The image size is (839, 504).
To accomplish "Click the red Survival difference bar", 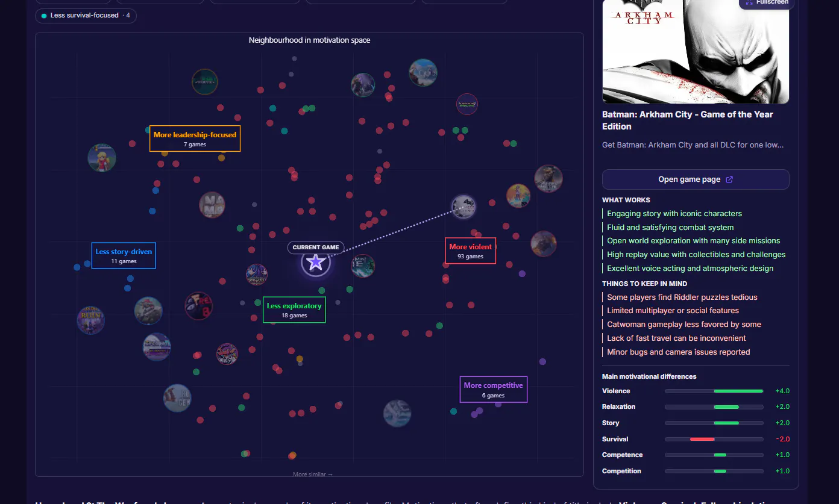I will coord(702,439).
